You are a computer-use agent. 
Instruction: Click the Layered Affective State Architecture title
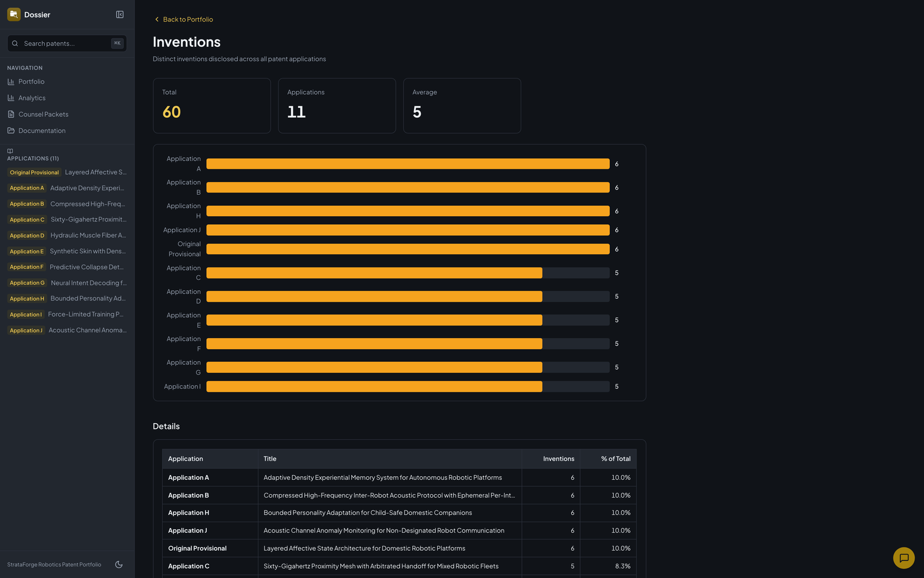pos(364,549)
